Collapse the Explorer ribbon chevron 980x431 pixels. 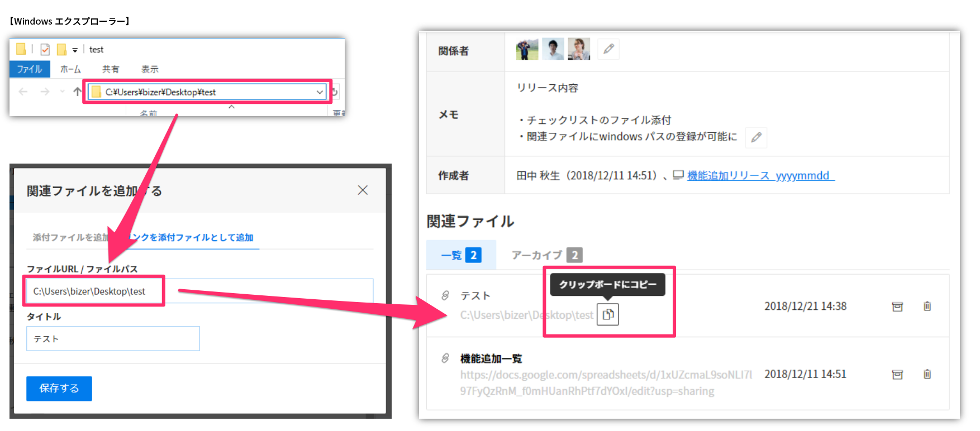[231, 107]
